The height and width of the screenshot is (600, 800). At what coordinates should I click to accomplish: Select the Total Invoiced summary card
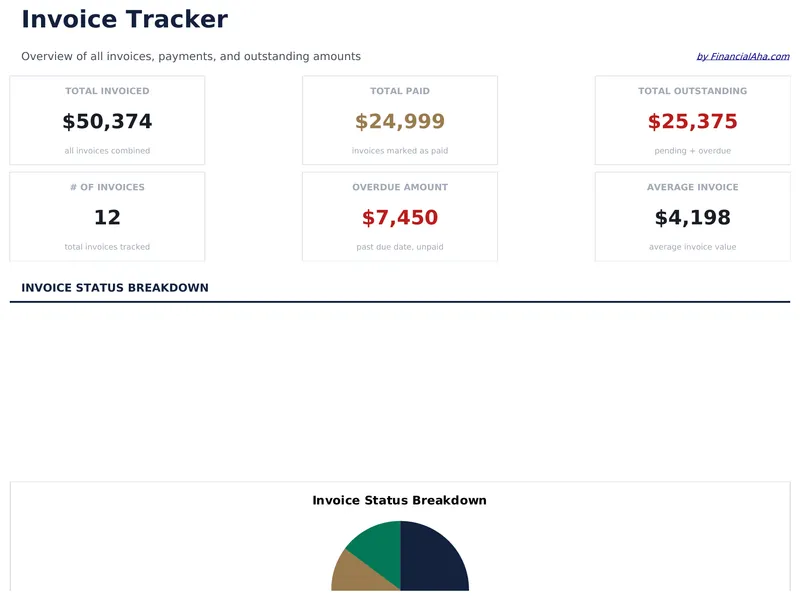[106, 119]
